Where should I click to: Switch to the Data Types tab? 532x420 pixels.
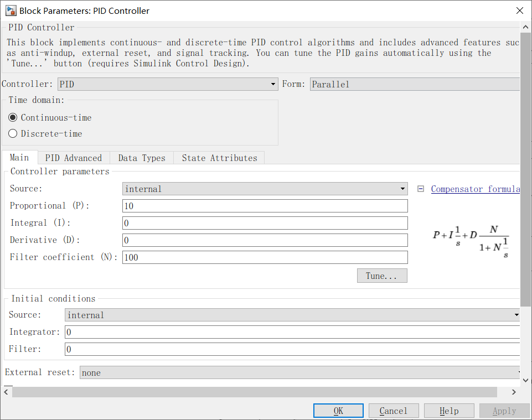(x=142, y=158)
